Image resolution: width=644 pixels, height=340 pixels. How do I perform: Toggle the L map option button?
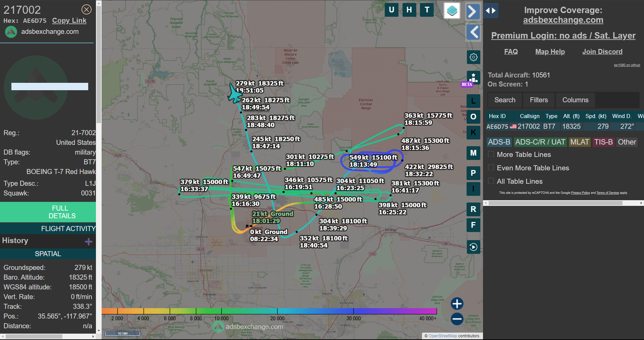(x=473, y=101)
